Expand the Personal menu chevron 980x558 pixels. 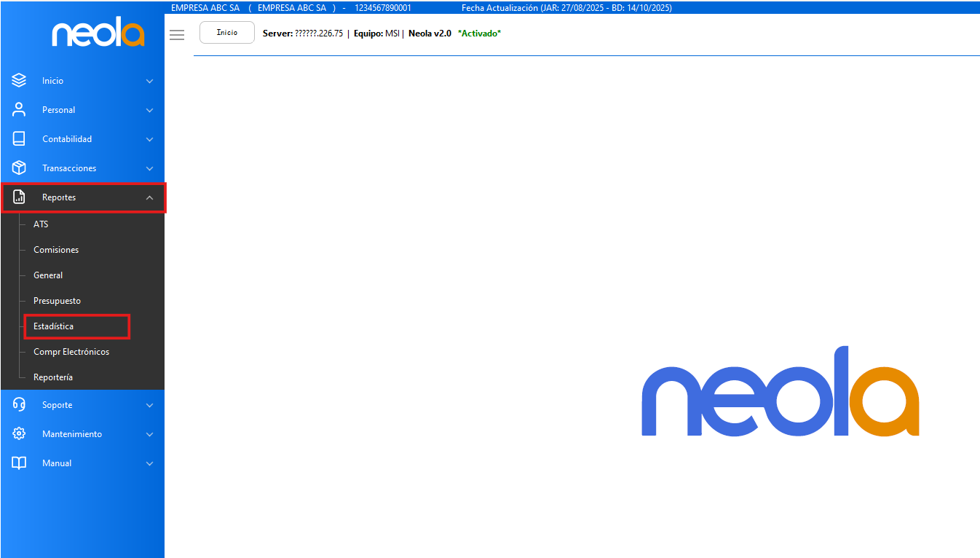click(x=149, y=111)
